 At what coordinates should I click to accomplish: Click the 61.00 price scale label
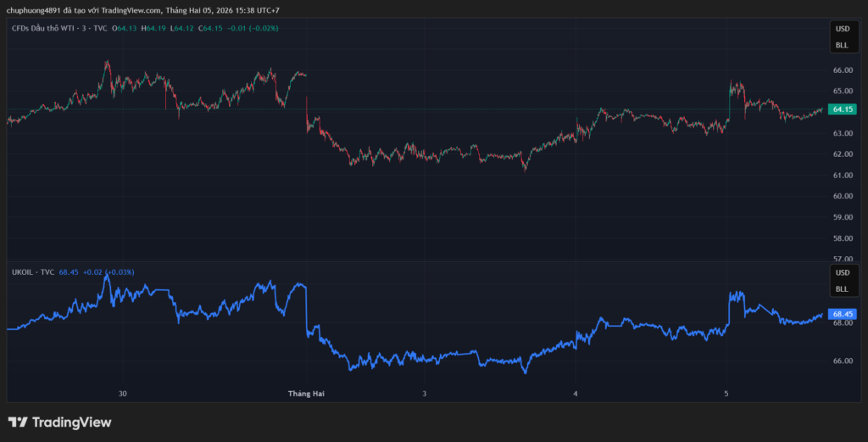click(842, 176)
